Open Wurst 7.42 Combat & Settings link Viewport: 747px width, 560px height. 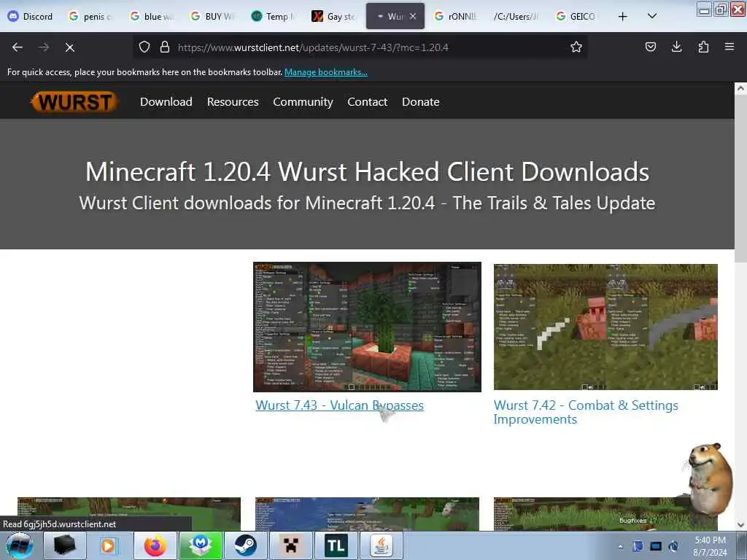(586, 412)
